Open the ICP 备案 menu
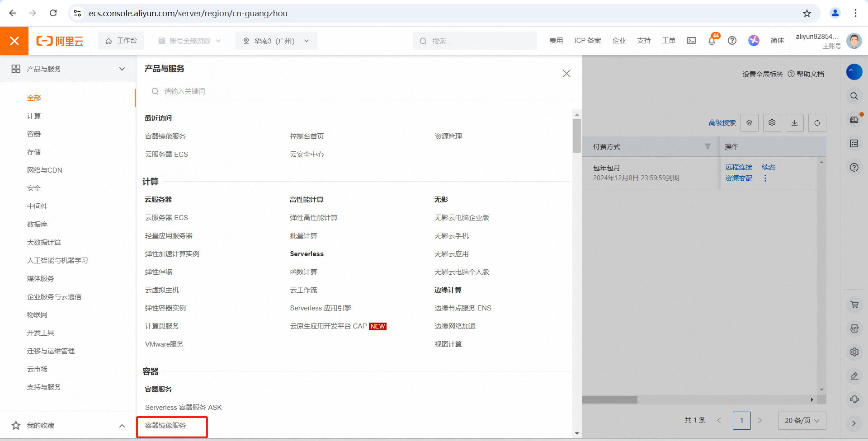 pyautogui.click(x=588, y=41)
